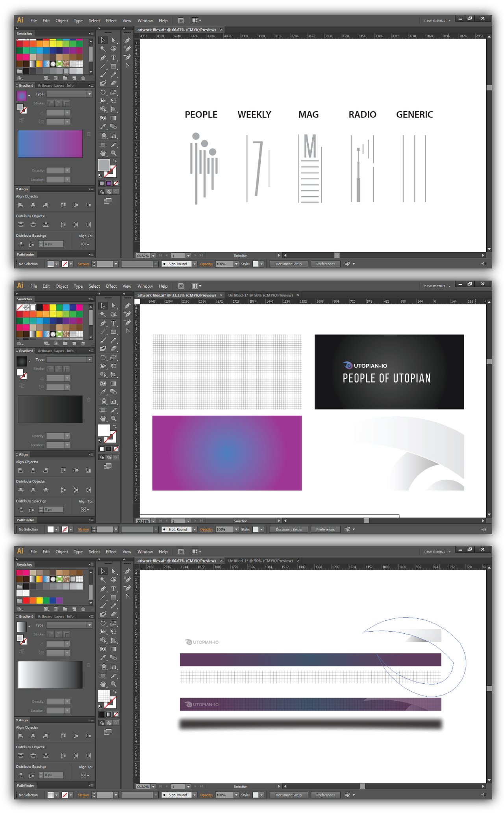This screenshot has height=813, width=504.
Task: Pick the Magic Wand tool in top window
Action: point(103,49)
